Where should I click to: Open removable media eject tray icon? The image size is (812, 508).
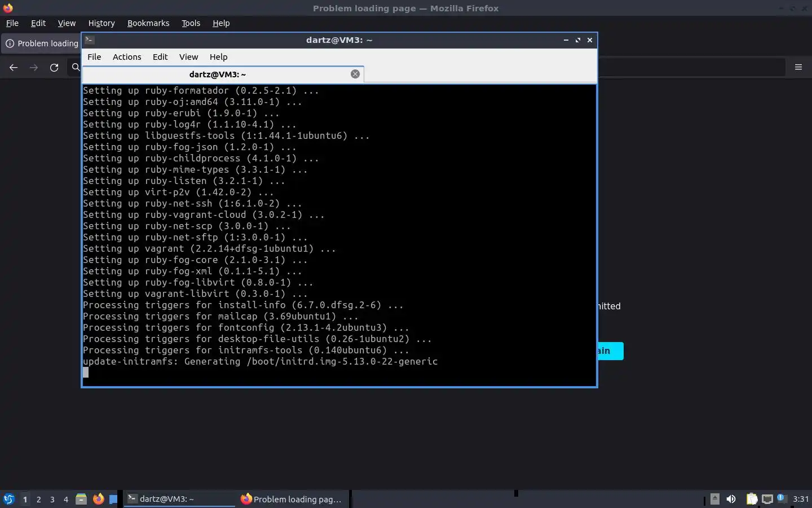coord(715,499)
